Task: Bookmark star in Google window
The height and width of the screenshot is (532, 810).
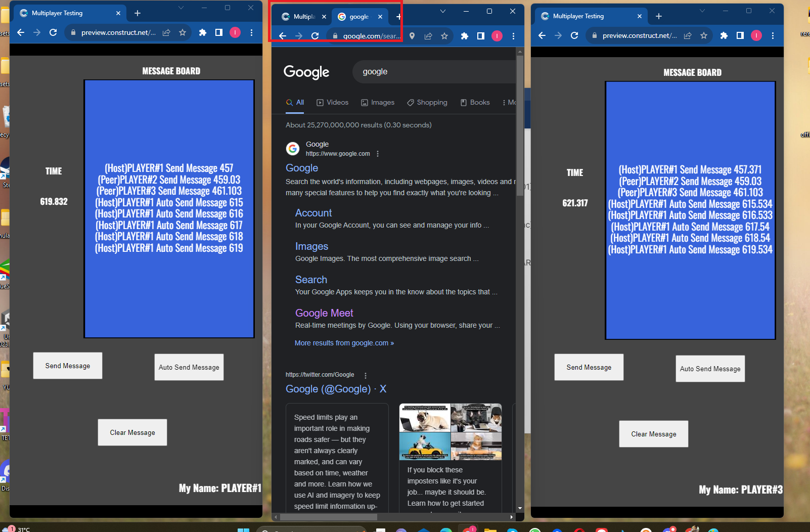Action: tap(444, 36)
